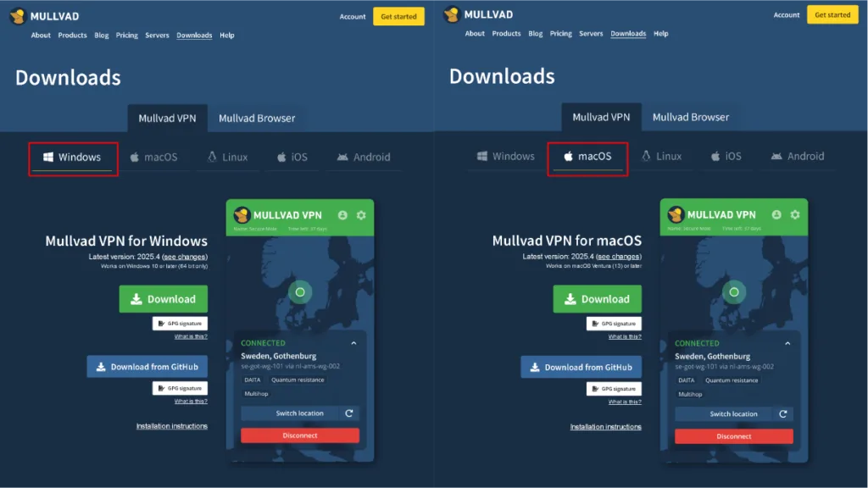Open Pricing in right page navigation
The height and width of the screenshot is (488, 868).
[561, 33]
